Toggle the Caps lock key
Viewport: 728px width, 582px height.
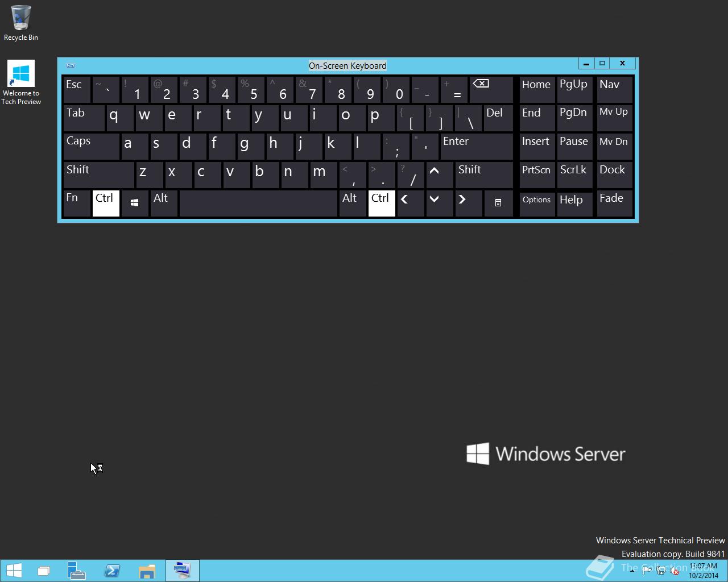coord(91,147)
